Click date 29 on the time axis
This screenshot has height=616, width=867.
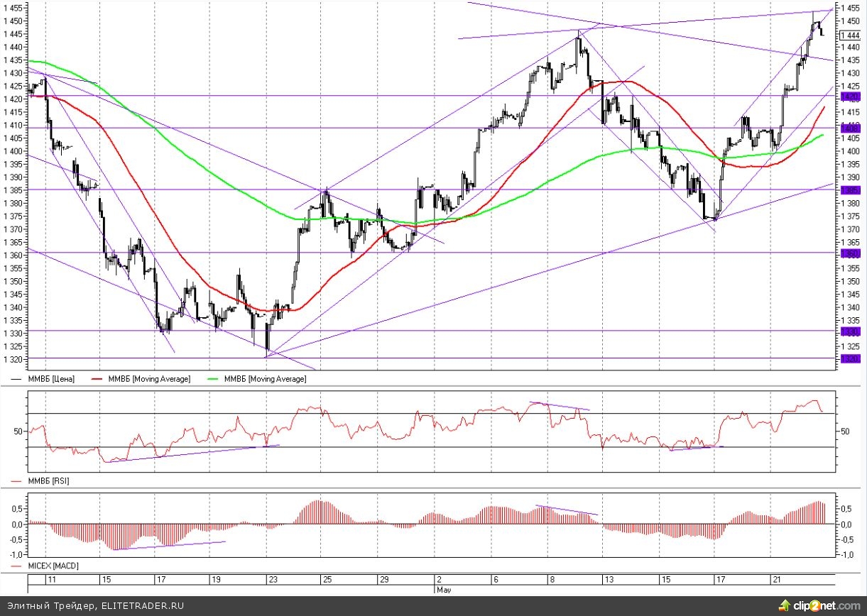[384, 580]
